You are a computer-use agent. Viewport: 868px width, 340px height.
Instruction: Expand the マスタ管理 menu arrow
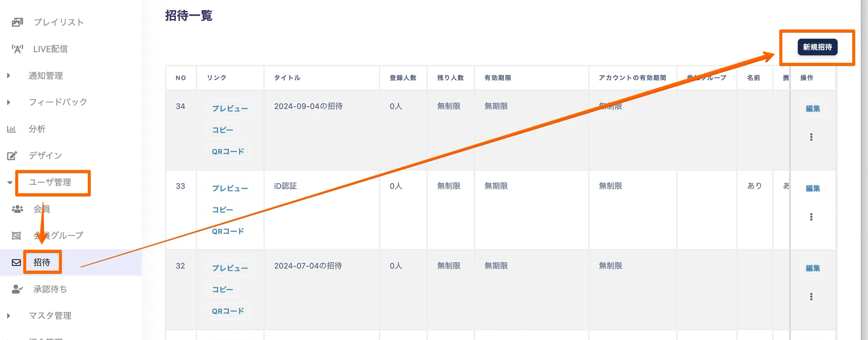coord(8,316)
